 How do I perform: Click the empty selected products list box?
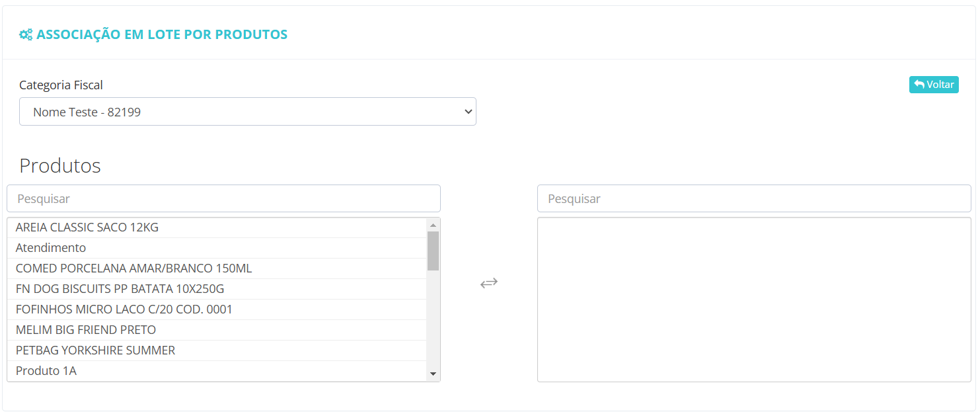(754, 300)
